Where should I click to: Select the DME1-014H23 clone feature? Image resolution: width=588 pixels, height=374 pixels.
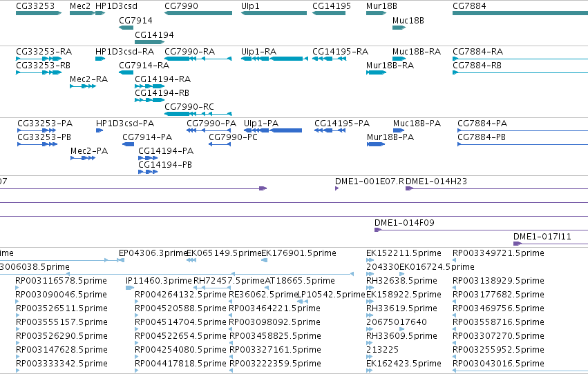497,188
